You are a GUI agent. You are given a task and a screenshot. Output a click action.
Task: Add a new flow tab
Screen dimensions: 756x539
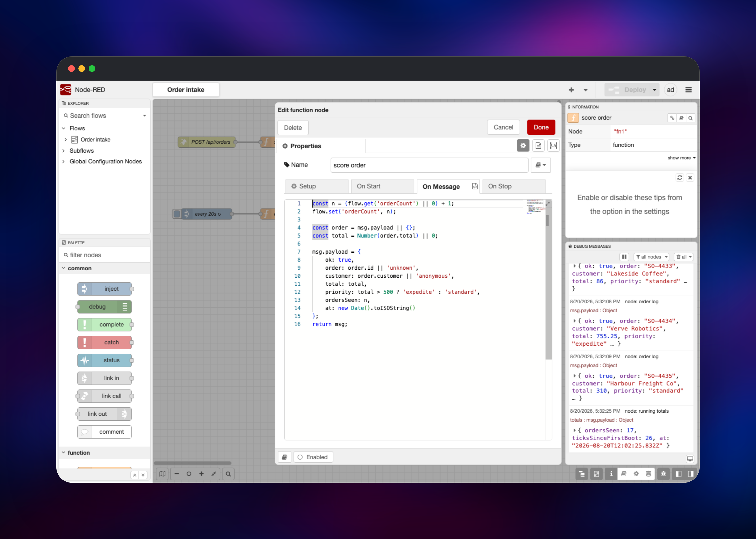point(571,90)
